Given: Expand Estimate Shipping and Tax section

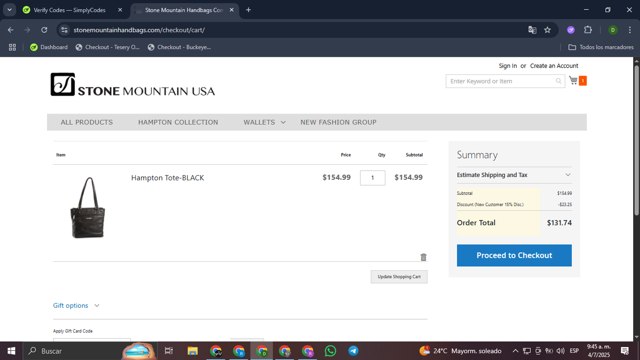Looking at the screenshot, I should pos(514,175).
